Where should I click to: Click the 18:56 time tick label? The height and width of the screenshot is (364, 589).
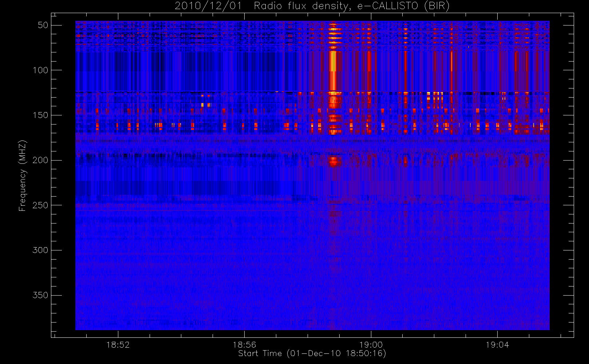[244, 345]
